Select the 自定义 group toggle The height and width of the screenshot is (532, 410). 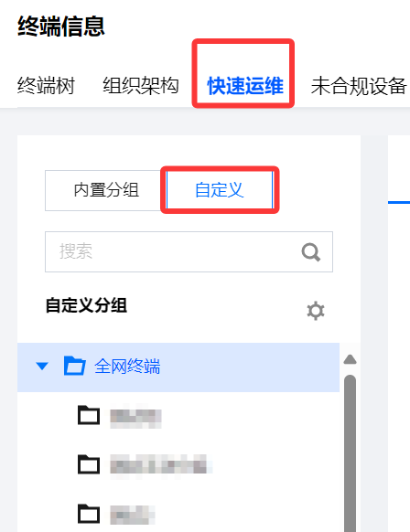click(220, 190)
